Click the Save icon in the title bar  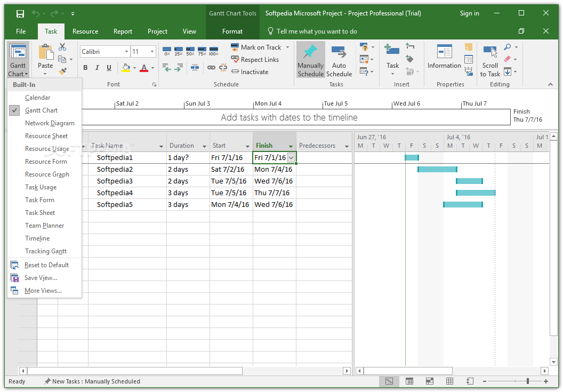[20, 14]
